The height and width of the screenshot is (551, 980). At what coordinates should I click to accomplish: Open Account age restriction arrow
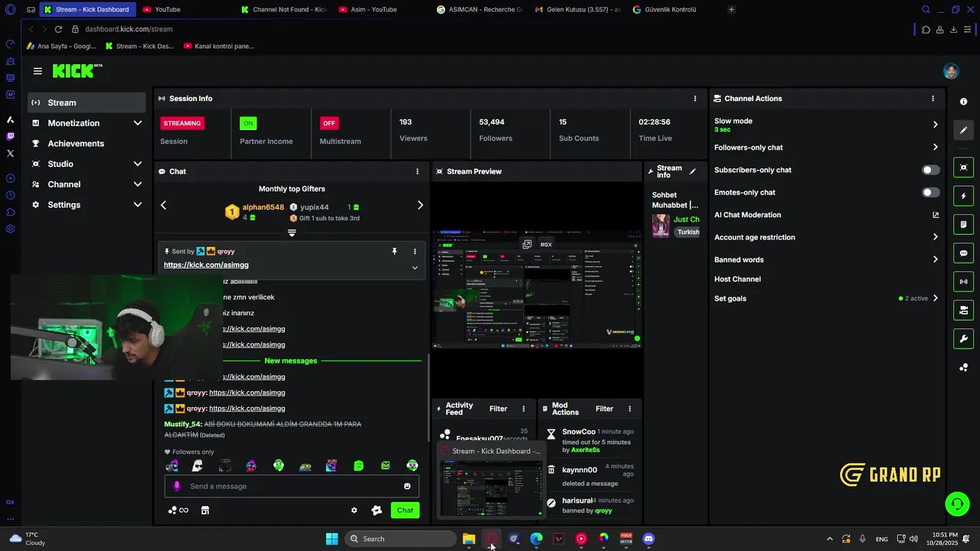pyautogui.click(x=936, y=237)
